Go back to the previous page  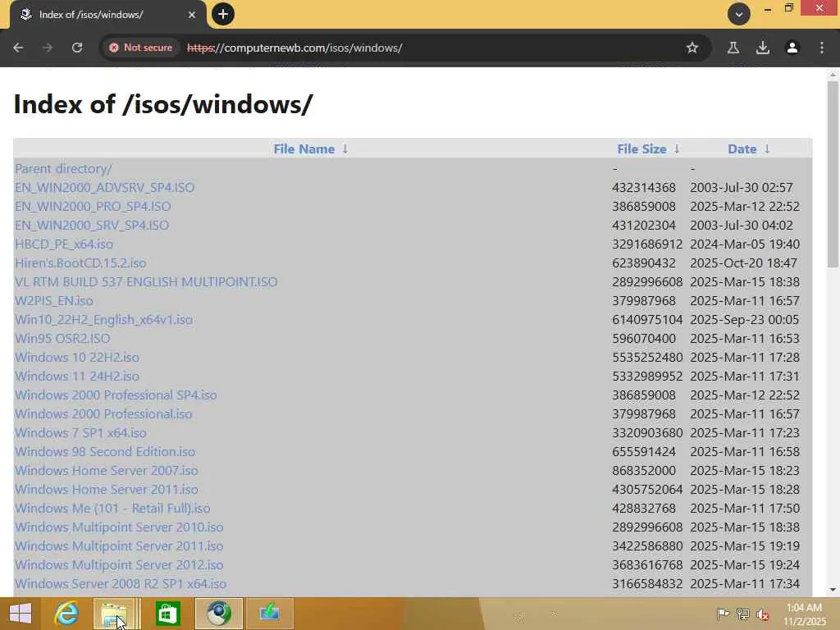pos(18,48)
